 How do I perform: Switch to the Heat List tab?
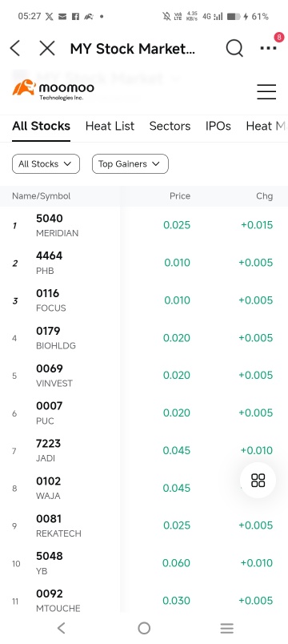[110, 126]
